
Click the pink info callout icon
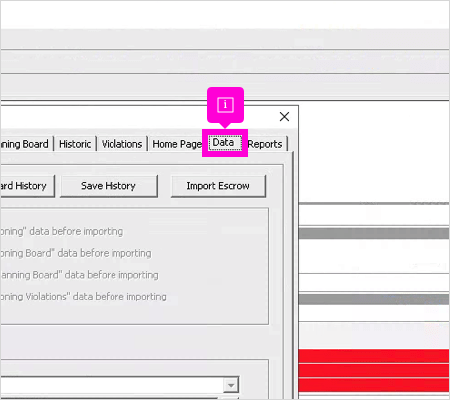tap(225, 105)
